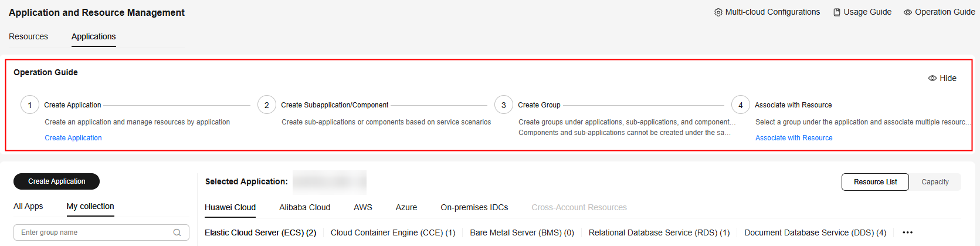The height and width of the screenshot is (246, 980).
Task: Follow the blue Associate with Resource link
Action: click(x=794, y=138)
